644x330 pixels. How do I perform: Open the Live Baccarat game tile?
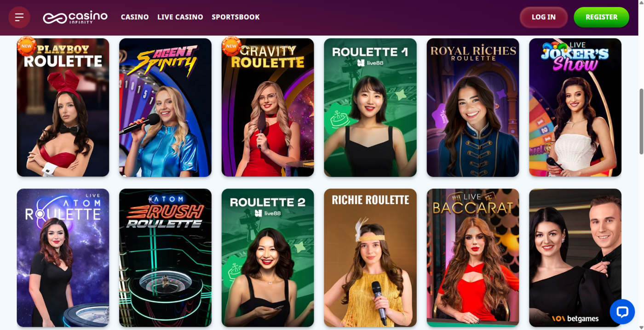[473, 258]
